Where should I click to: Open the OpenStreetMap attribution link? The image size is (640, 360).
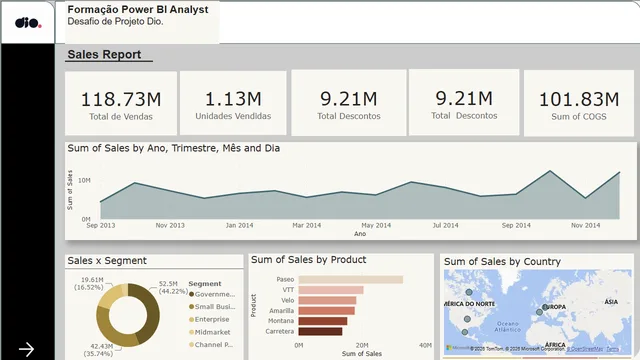(585, 349)
